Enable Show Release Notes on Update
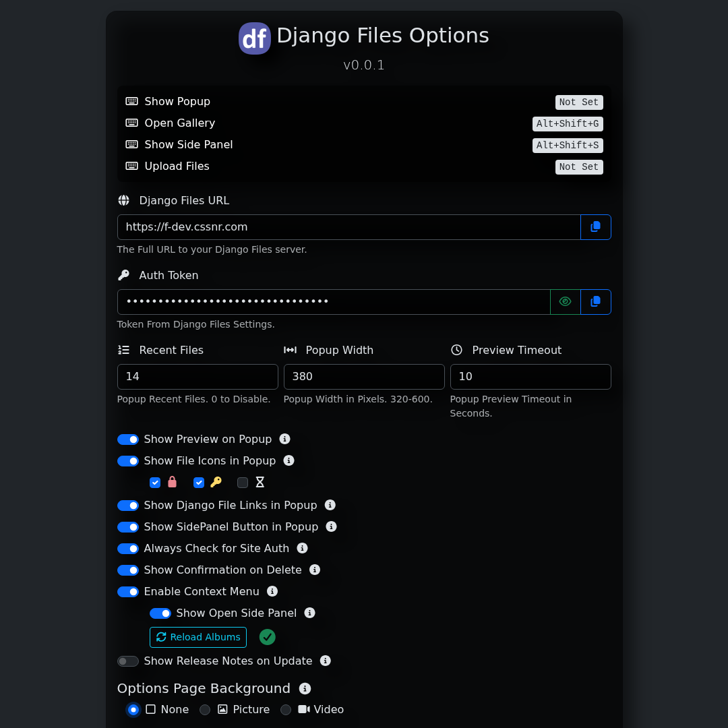Screen dimensions: 728x728 [128, 661]
